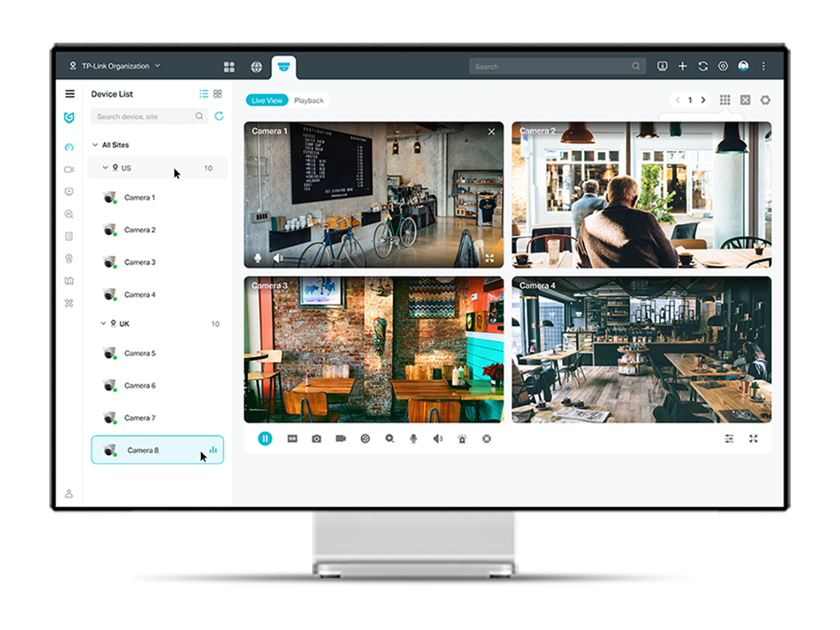Select the Live View tab
840x630 pixels.
point(267,101)
